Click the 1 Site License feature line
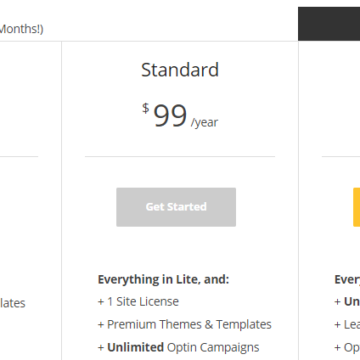This screenshot has width=360, height=360. click(138, 302)
